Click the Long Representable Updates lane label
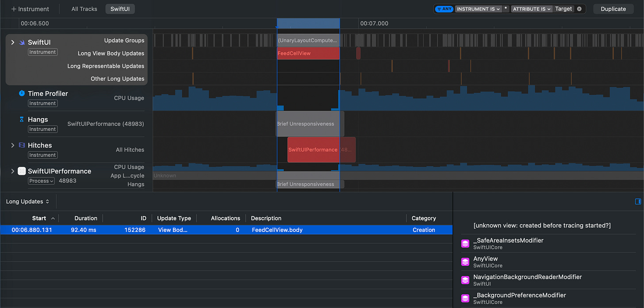 pyautogui.click(x=106, y=66)
